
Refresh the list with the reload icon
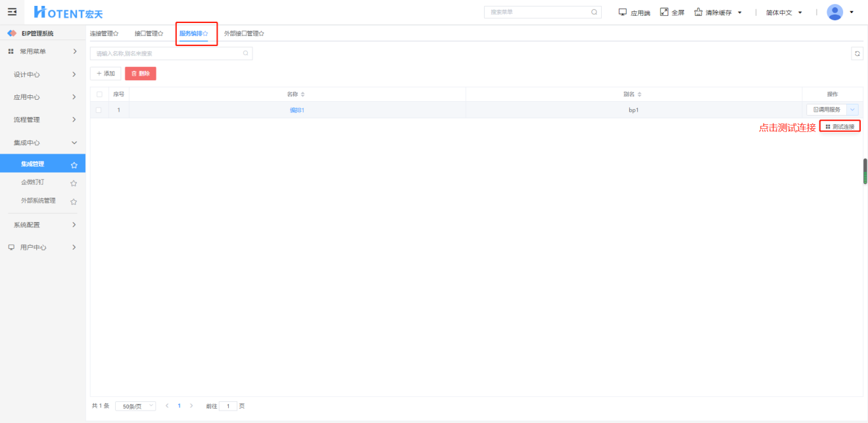tap(857, 54)
